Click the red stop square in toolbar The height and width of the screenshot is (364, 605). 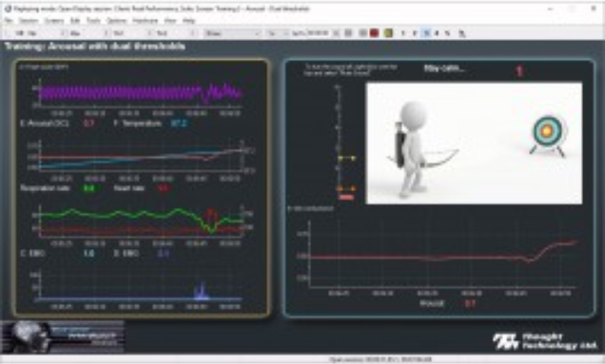374,33
